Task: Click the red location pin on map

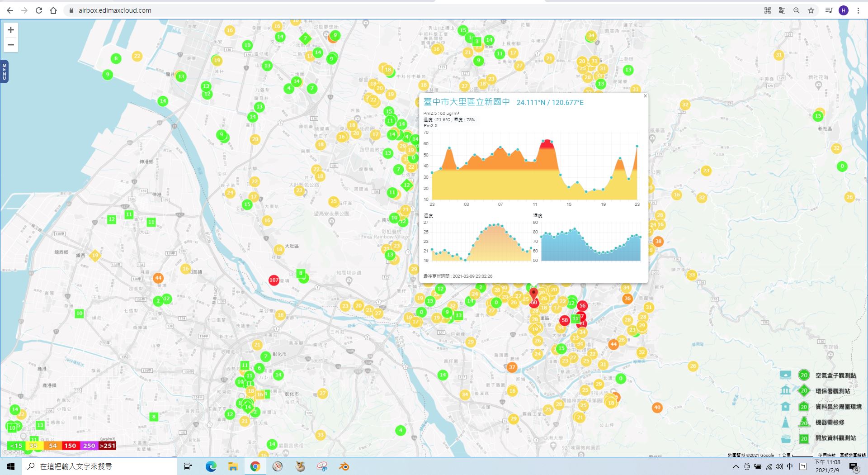Action: click(533, 294)
